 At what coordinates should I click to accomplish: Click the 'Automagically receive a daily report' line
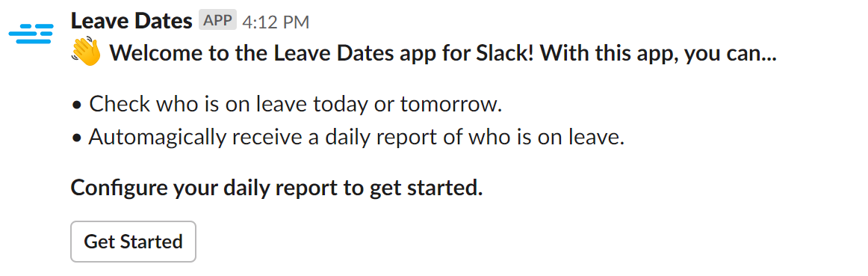(x=348, y=138)
